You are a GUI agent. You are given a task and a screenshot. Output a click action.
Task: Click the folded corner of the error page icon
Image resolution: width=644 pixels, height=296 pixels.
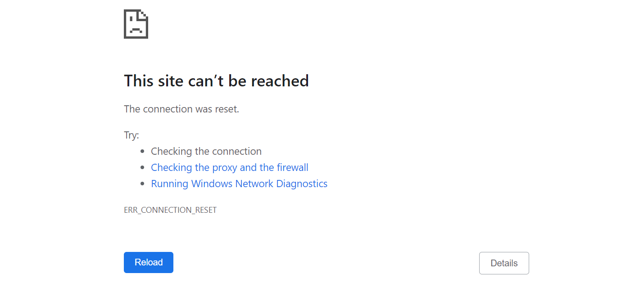144,14
